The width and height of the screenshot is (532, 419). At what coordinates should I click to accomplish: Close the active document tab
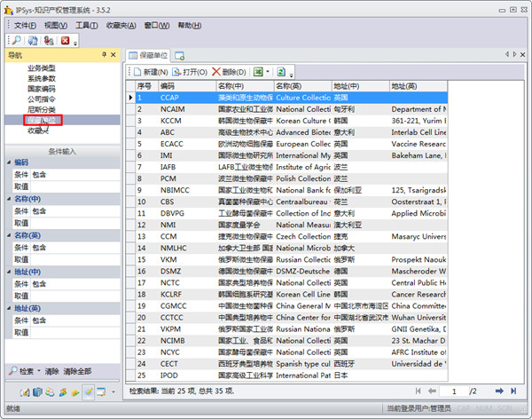point(522,54)
